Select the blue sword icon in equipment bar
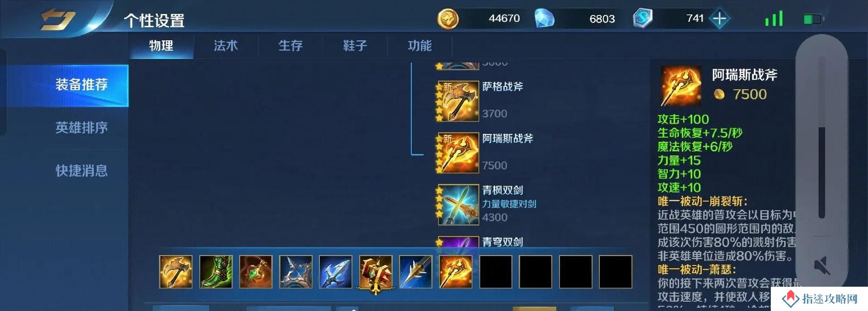The width and height of the screenshot is (868, 311). coord(335,272)
